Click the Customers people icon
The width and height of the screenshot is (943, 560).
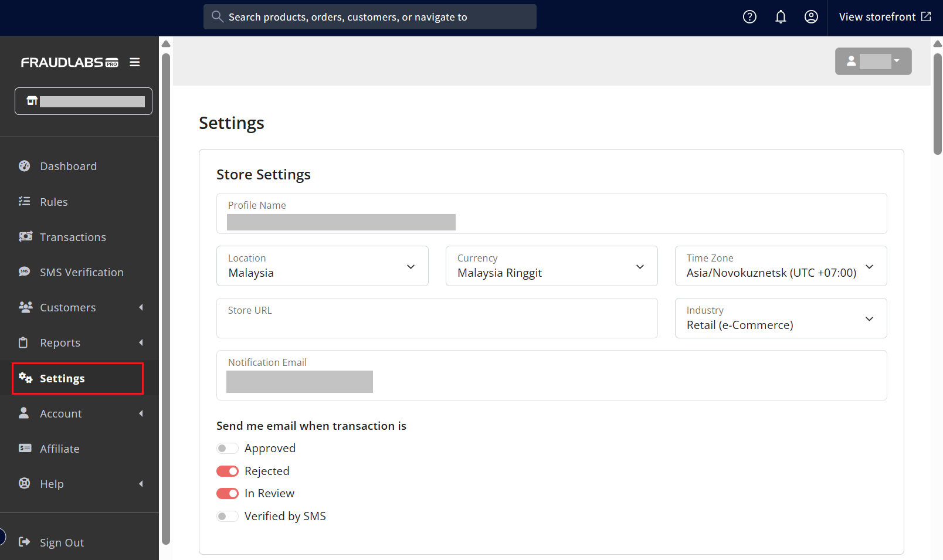25,307
